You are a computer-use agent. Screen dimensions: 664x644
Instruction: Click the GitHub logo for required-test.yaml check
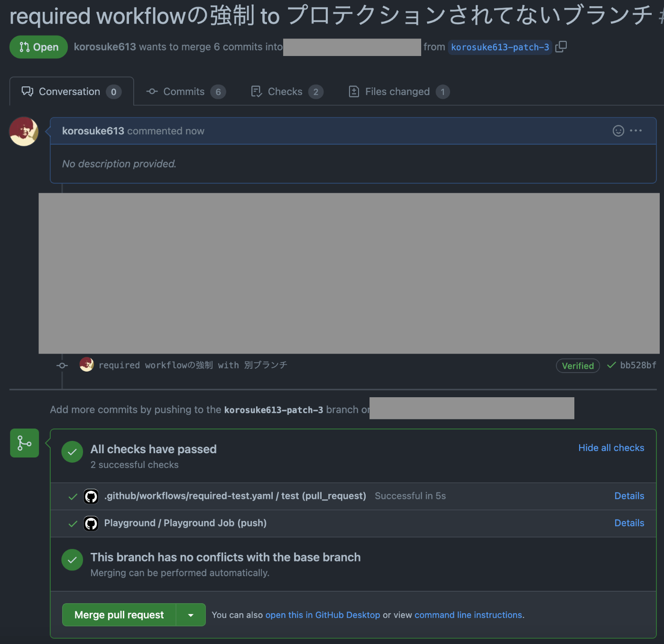point(91,496)
